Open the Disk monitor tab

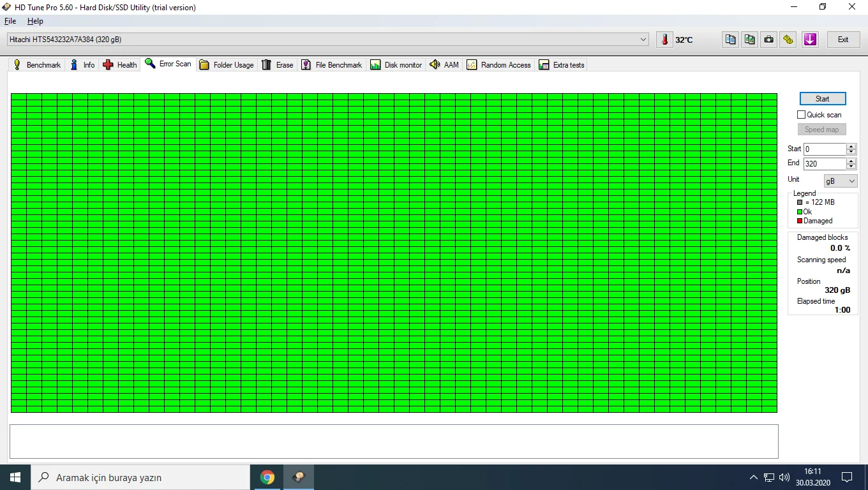click(x=396, y=65)
